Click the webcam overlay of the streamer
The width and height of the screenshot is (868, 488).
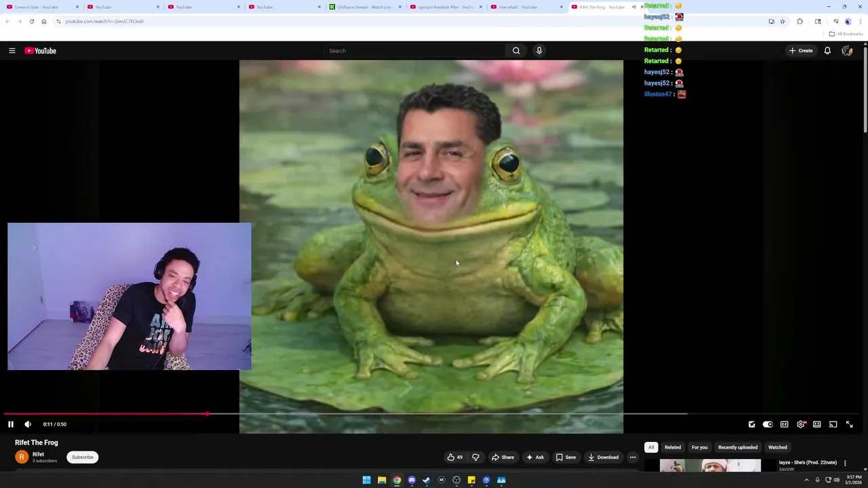(130, 296)
